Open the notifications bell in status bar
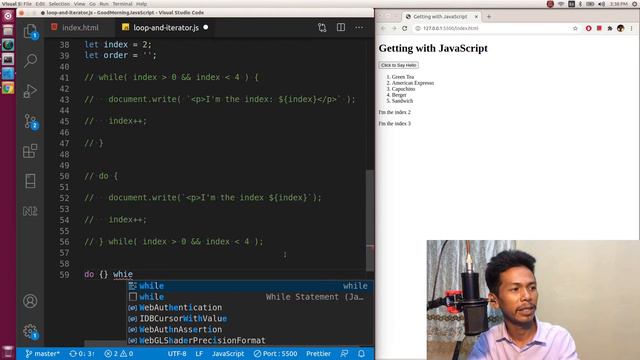640x360 pixels. tap(361, 353)
